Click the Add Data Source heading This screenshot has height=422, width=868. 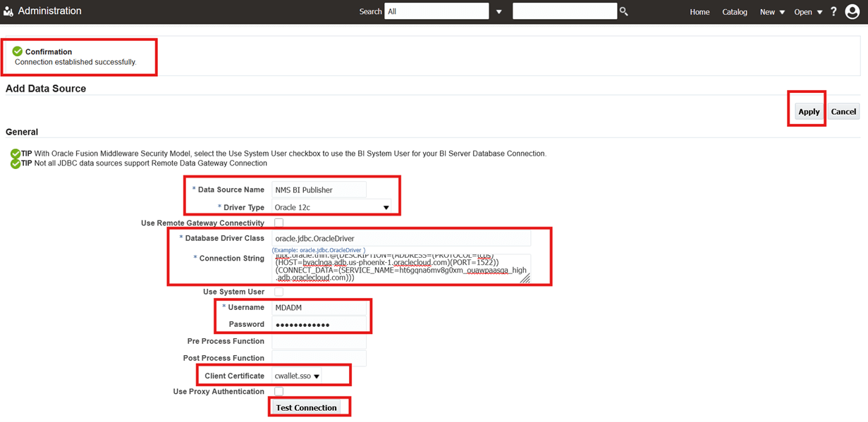pos(46,89)
